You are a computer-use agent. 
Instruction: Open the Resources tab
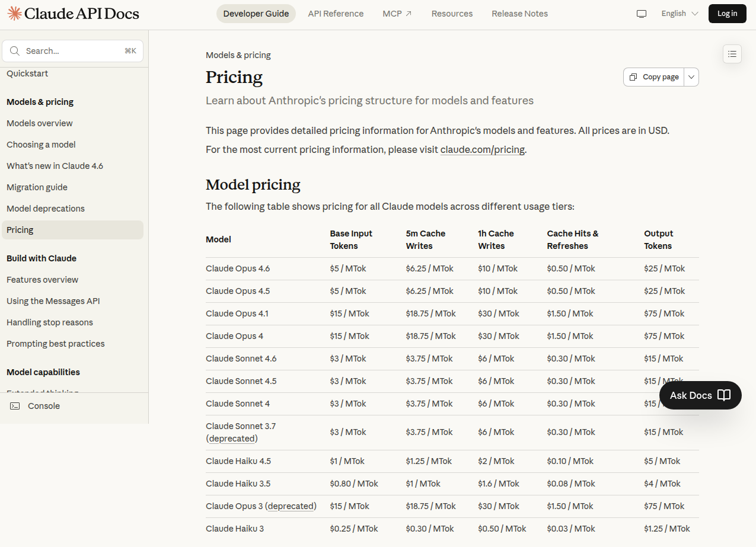tap(452, 14)
